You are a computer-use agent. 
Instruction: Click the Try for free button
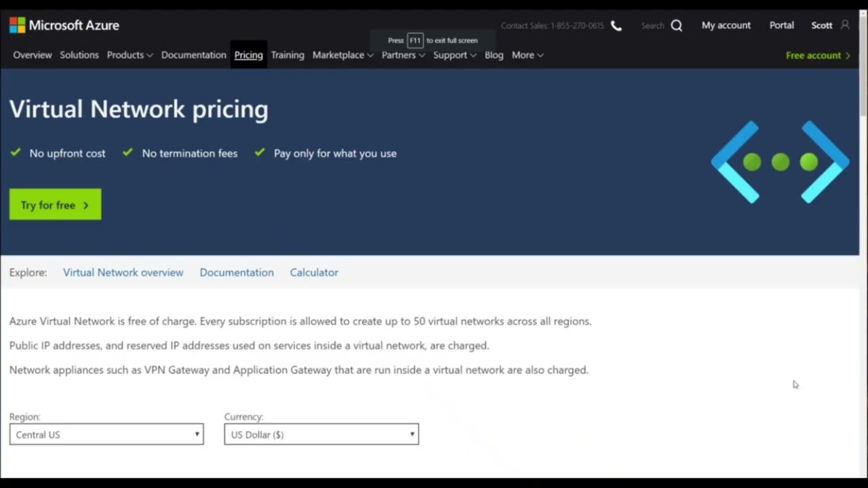(x=55, y=205)
